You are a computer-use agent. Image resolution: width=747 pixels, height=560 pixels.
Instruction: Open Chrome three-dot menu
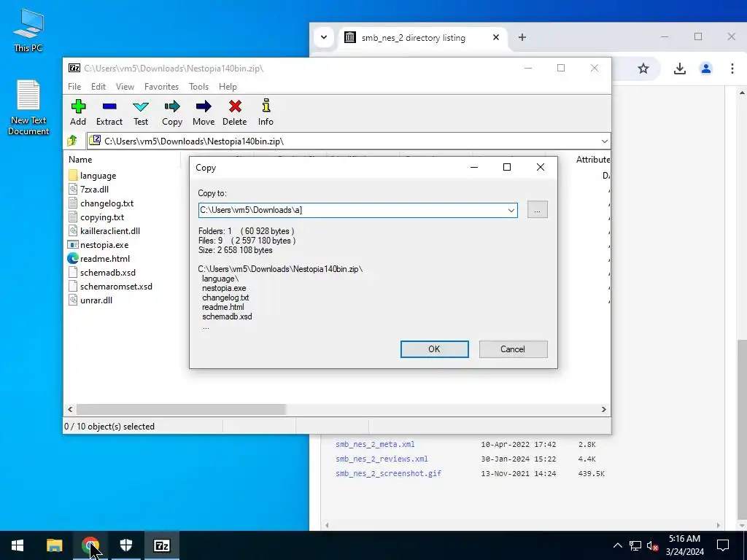732,69
